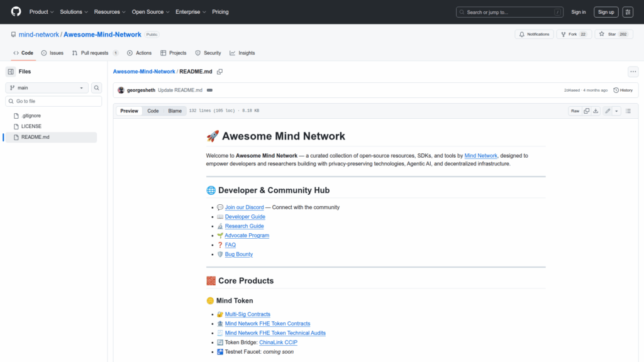Open the Projects tab
Viewport: 644px width, 362px height.
click(x=174, y=53)
